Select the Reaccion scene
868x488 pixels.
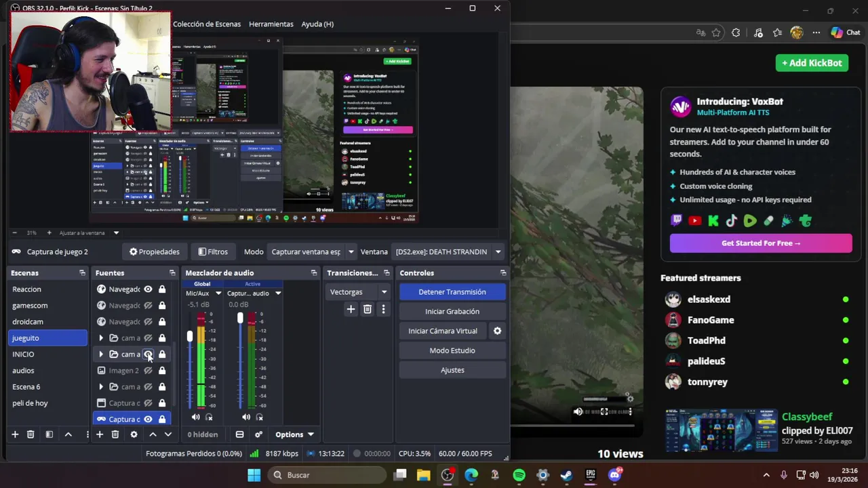click(x=47, y=289)
